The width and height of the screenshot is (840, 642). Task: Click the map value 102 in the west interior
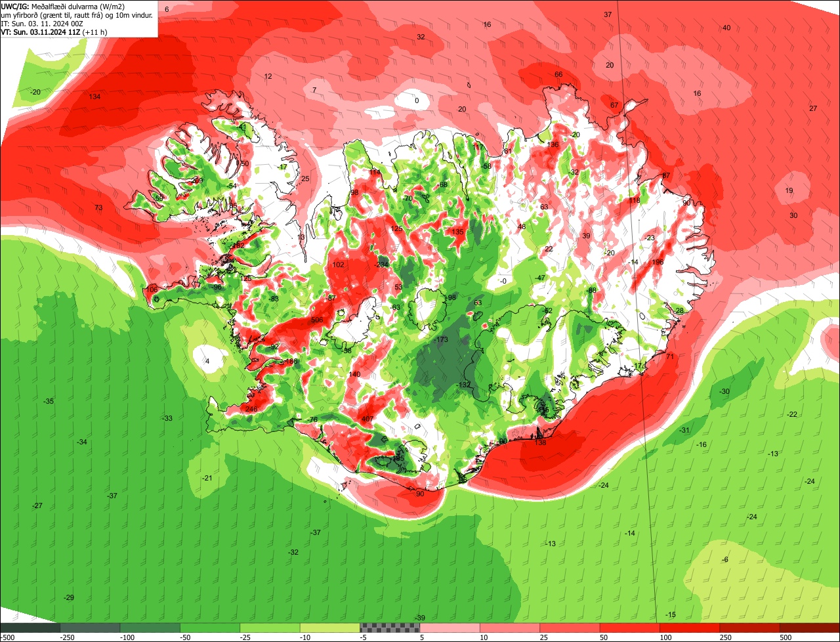(338, 265)
